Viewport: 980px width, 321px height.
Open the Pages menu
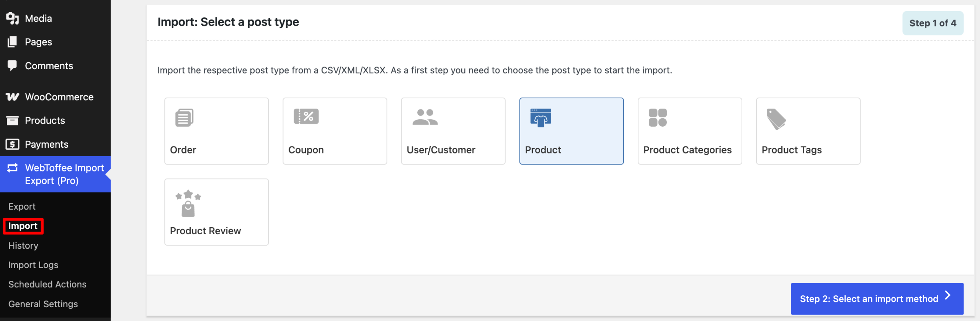[x=55, y=42]
